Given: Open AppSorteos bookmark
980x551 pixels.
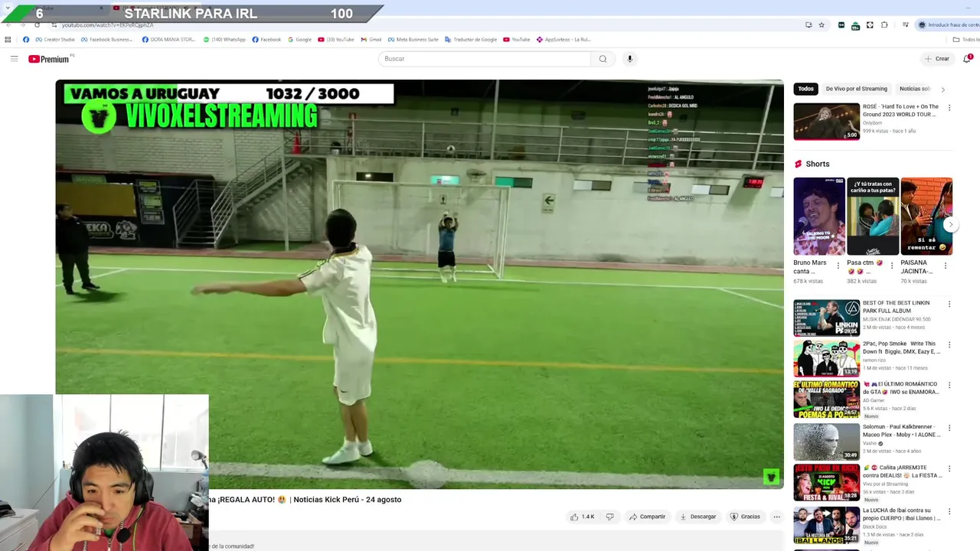Looking at the screenshot, I should (563, 40).
